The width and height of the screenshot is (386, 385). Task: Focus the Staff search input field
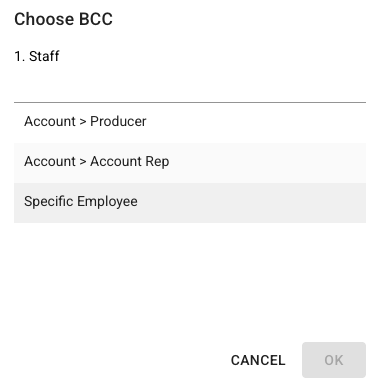click(x=190, y=87)
